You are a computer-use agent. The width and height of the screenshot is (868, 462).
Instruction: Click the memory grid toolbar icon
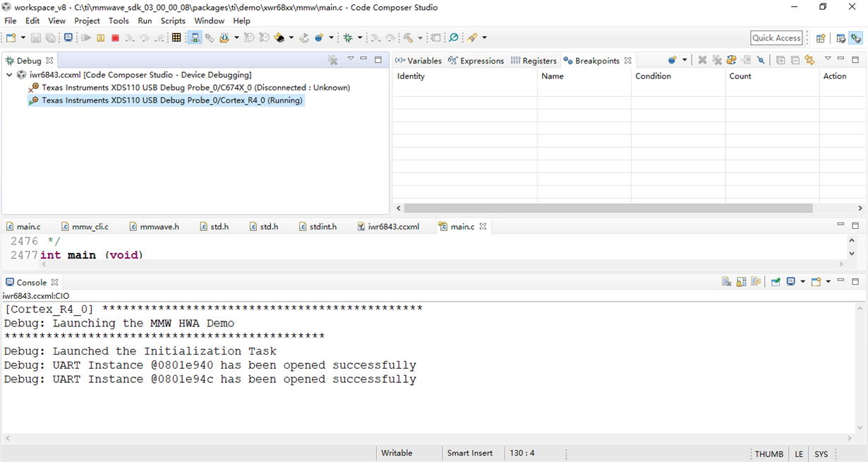coord(176,38)
